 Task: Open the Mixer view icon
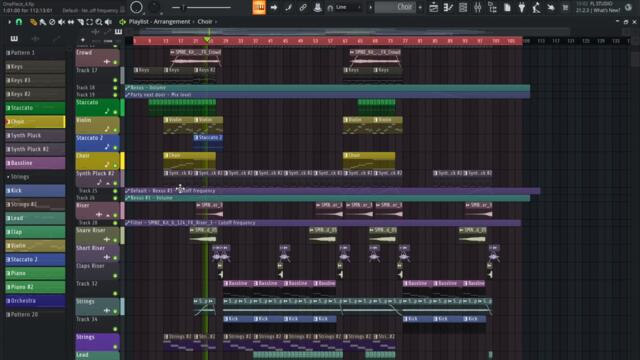click(x=478, y=7)
